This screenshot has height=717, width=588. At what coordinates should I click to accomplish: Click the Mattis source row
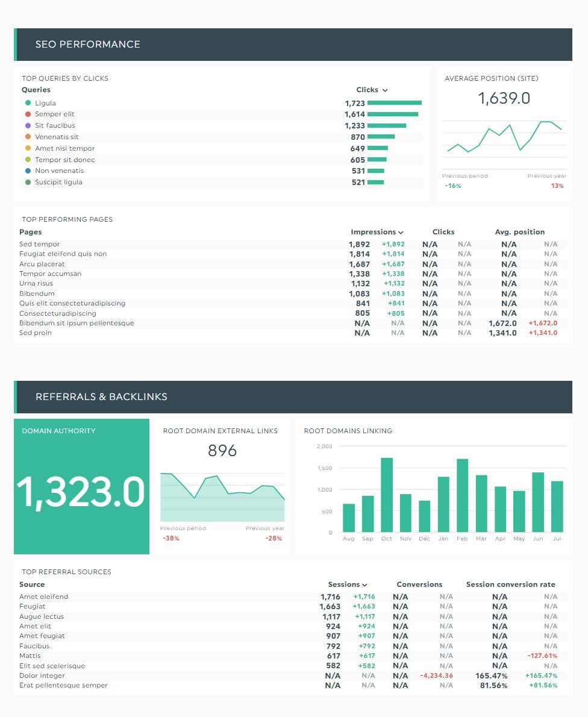(293, 656)
